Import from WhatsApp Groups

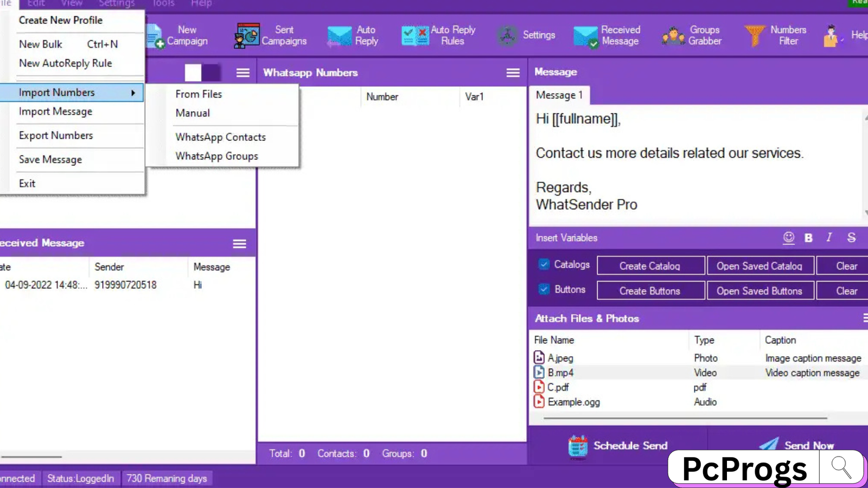click(216, 156)
